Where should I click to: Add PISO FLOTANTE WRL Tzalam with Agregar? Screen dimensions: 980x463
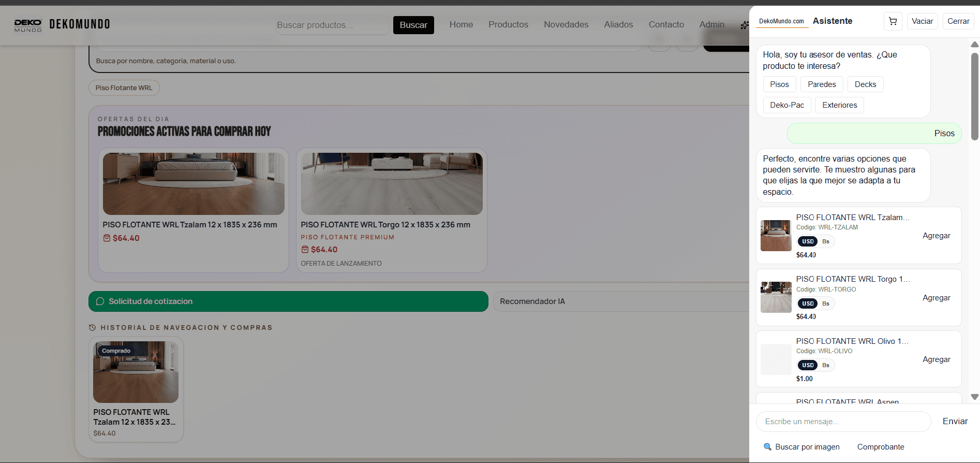(936, 236)
